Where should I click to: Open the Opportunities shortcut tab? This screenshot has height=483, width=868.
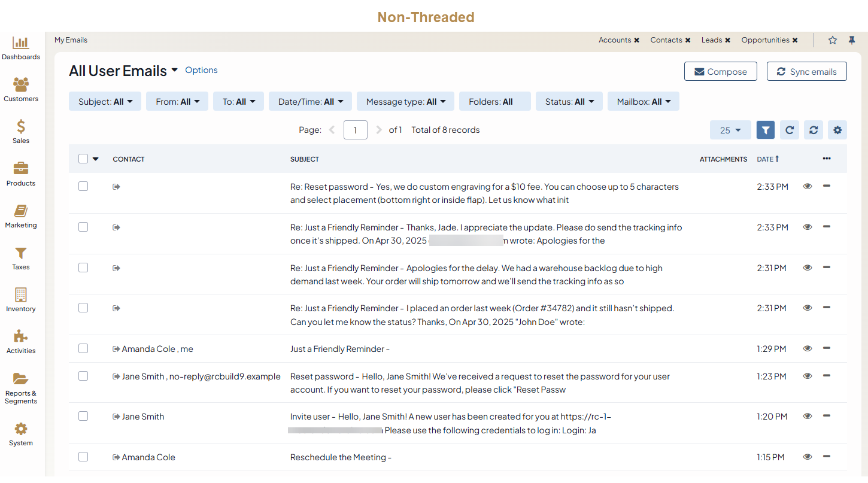click(x=765, y=40)
